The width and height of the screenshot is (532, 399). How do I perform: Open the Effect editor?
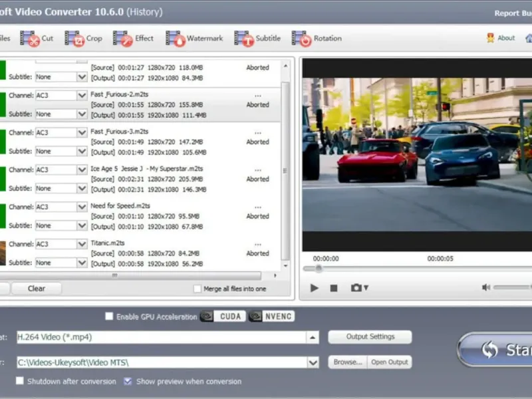pos(134,39)
